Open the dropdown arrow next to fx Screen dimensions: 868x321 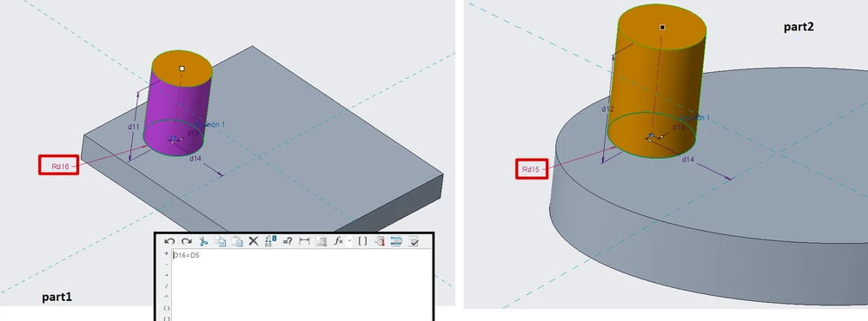(x=349, y=241)
